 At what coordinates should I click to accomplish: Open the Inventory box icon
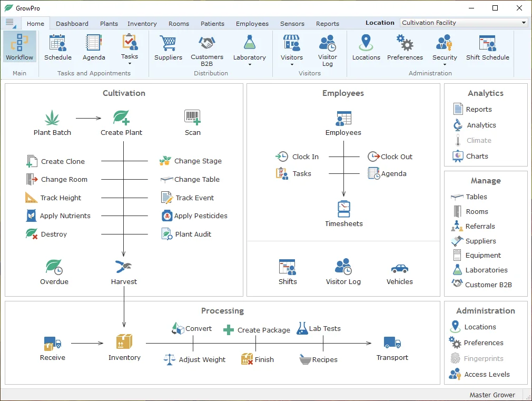pos(124,343)
